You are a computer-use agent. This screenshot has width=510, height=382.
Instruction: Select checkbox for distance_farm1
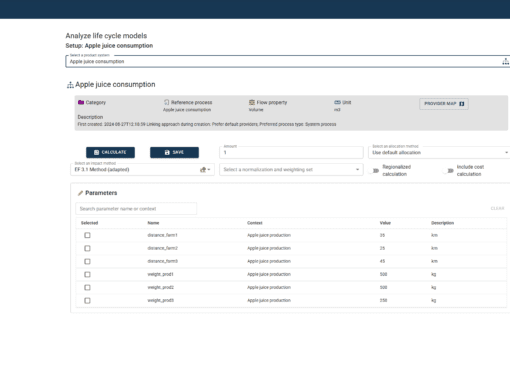click(x=87, y=235)
